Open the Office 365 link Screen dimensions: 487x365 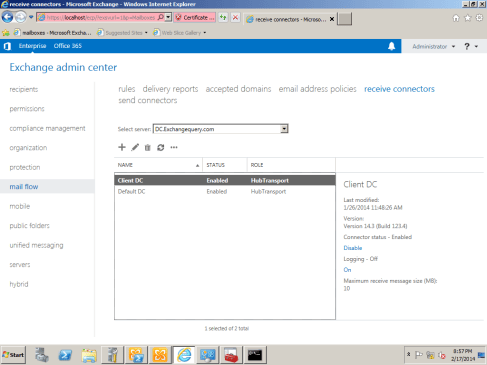tap(68, 46)
